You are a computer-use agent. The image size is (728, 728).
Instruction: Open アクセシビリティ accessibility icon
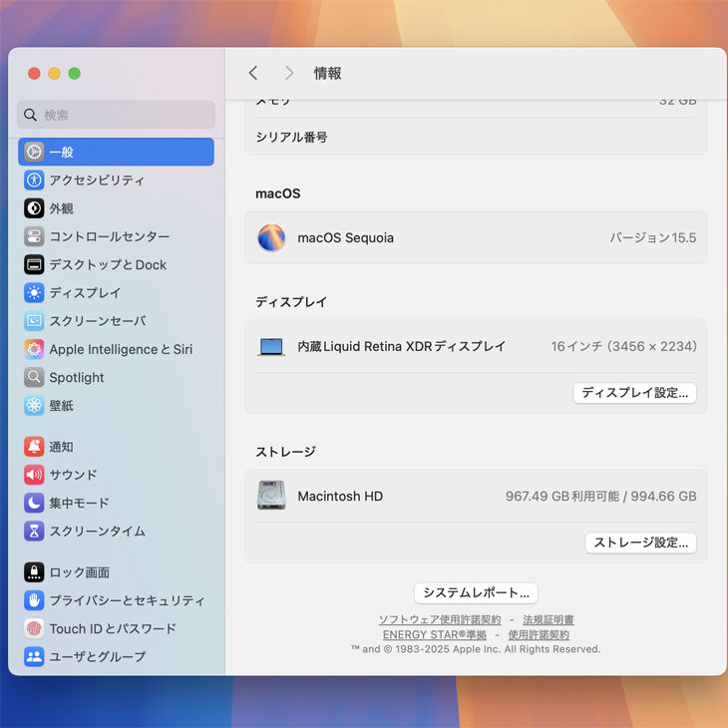click(x=34, y=181)
